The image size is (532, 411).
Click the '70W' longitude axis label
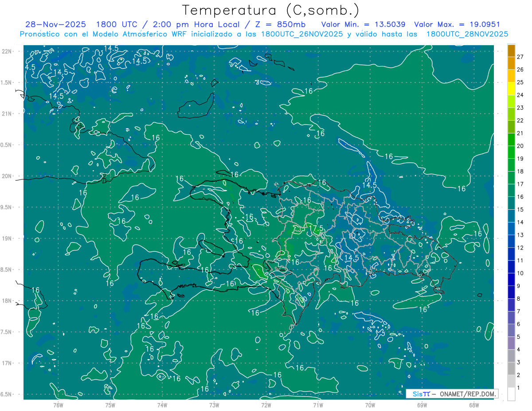[x=370, y=405]
